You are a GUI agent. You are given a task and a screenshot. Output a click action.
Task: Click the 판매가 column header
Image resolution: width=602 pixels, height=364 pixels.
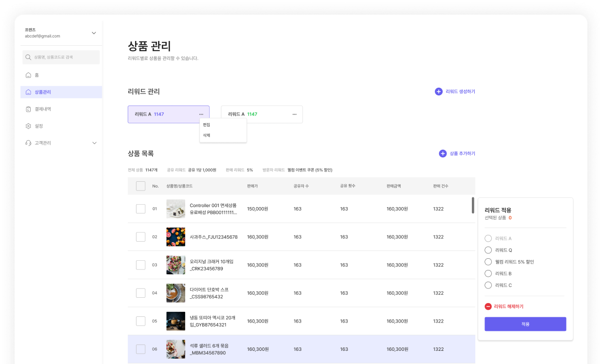[252, 186]
